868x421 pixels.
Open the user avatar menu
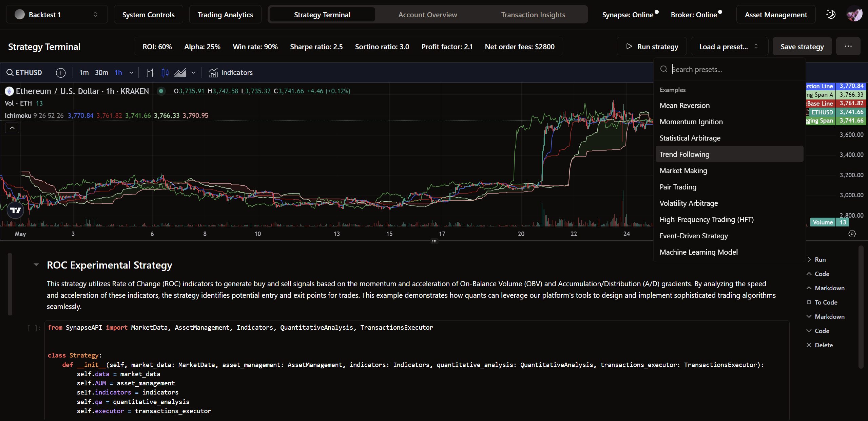pos(854,15)
